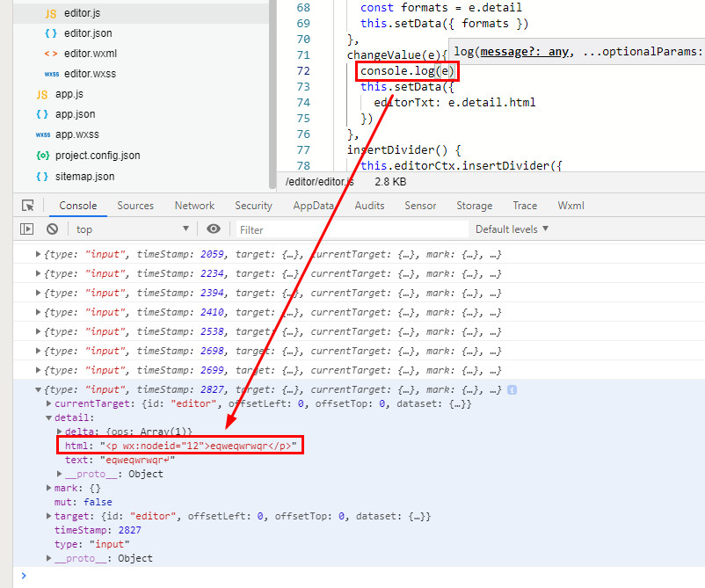This screenshot has width=705, height=588.
Task: Open the Network tab
Action: tap(194, 206)
